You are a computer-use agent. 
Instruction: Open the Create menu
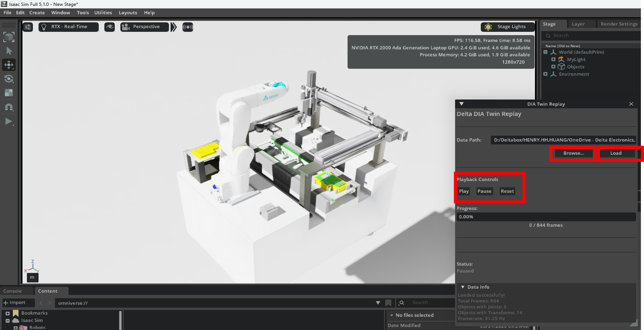37,12
